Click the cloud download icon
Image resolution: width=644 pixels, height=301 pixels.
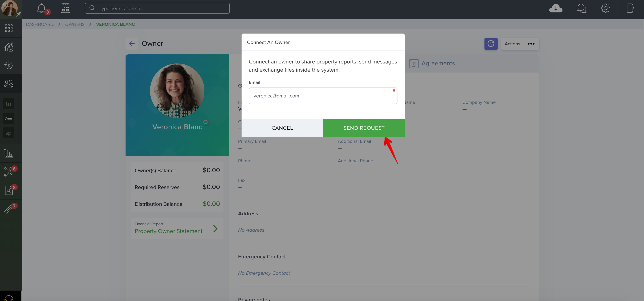tap(555, 8)
